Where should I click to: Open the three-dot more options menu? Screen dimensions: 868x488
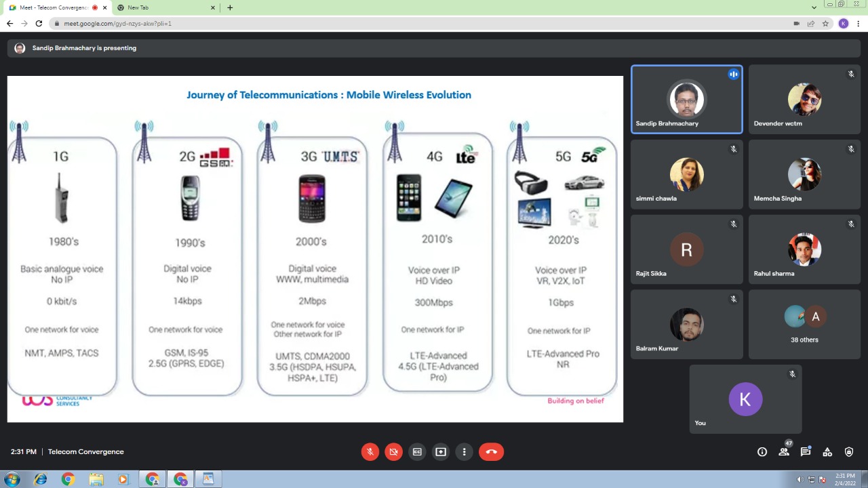click(x=465, y=452)
